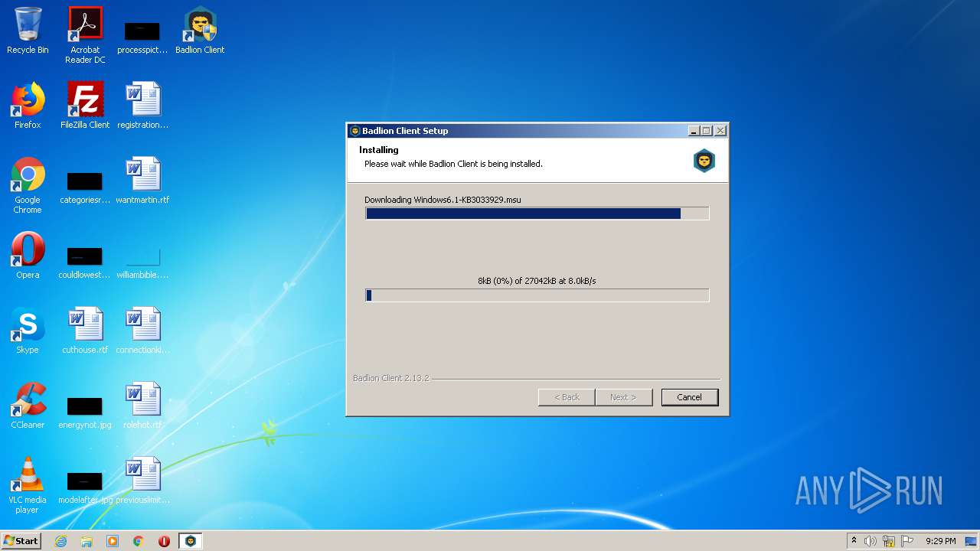Viewport: 980px width, 551px height.
Task: Click Chrome icon in taskbar
Action: point(139,541)
